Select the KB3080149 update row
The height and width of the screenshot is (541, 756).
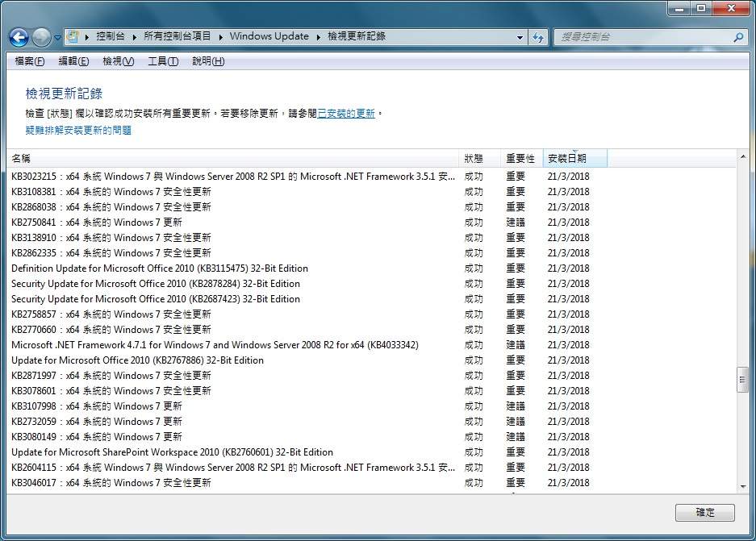(x=371, y=437)
